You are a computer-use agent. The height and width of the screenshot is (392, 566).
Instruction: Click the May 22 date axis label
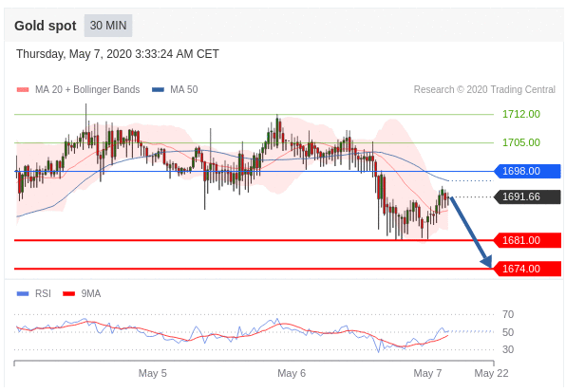(491, 373)
